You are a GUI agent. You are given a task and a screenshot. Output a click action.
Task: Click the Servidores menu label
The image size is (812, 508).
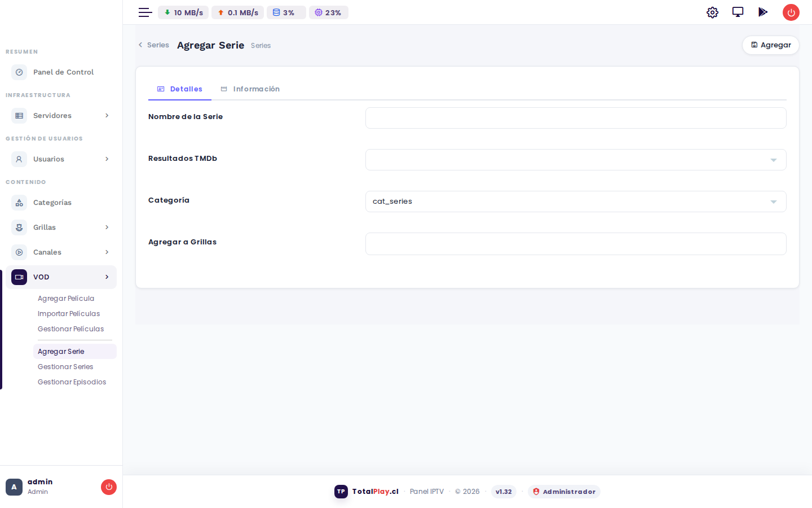[52, 116]
